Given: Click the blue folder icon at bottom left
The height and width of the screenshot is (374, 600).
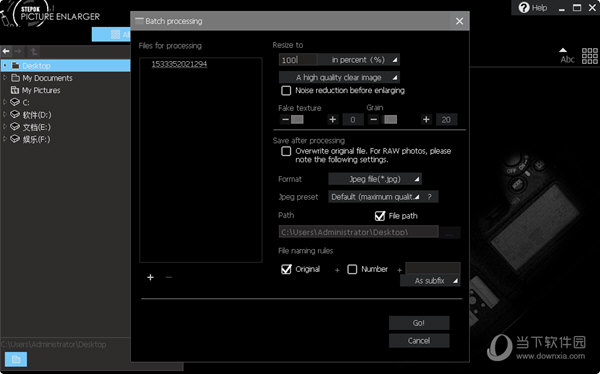Looking at the screenshot, I should [16, 359].
